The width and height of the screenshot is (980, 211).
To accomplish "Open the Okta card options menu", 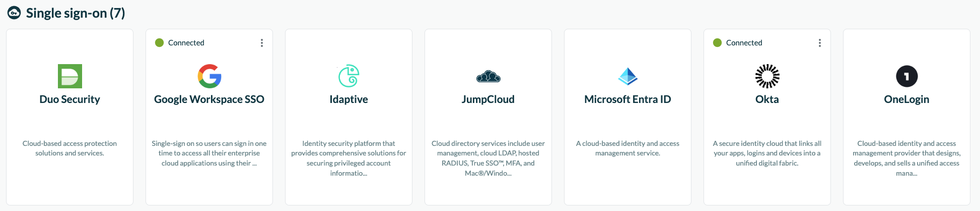I will tap(820, 43).
